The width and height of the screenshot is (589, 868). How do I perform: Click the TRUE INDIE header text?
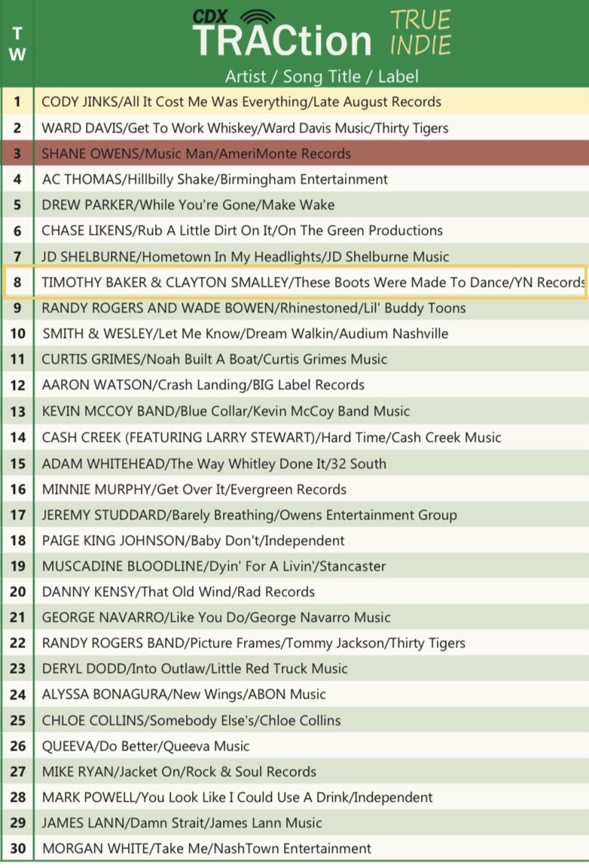[x=420, y=32]
